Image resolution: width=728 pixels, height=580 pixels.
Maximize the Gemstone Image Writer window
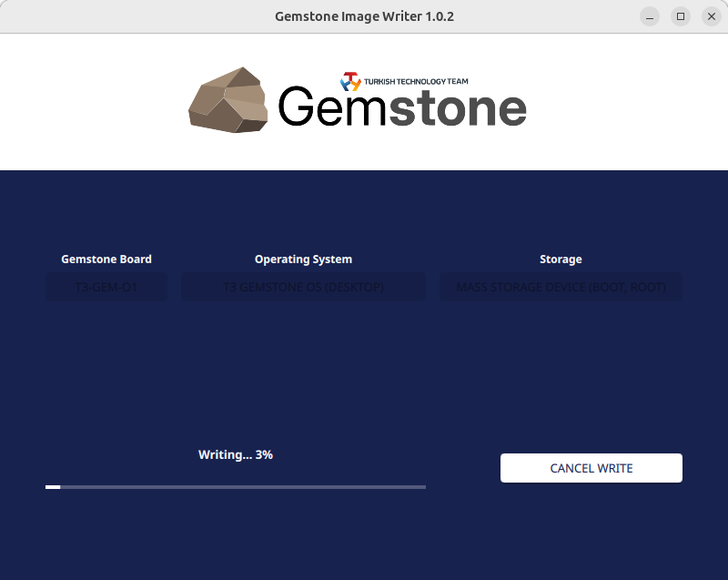pos(681,16)
